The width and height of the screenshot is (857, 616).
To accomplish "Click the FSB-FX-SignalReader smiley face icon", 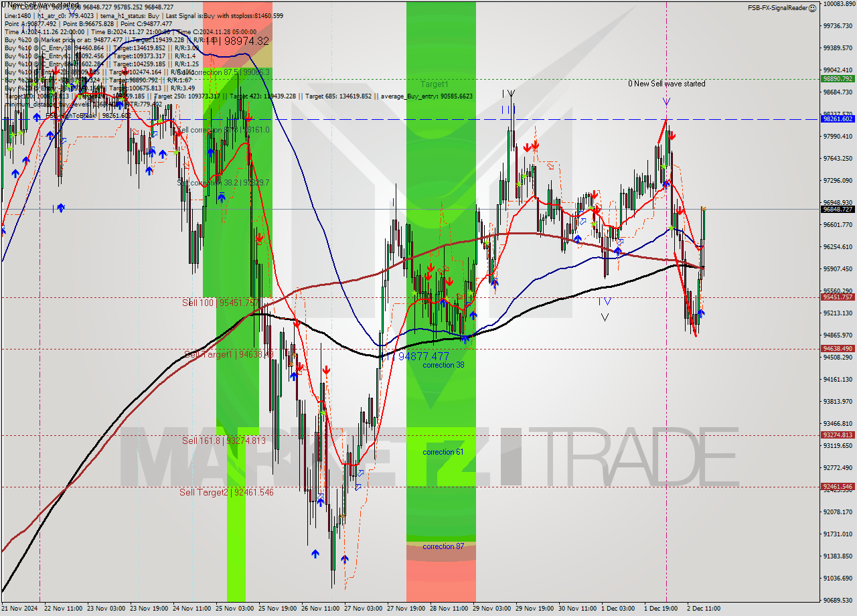I will (x=812, y=8).
